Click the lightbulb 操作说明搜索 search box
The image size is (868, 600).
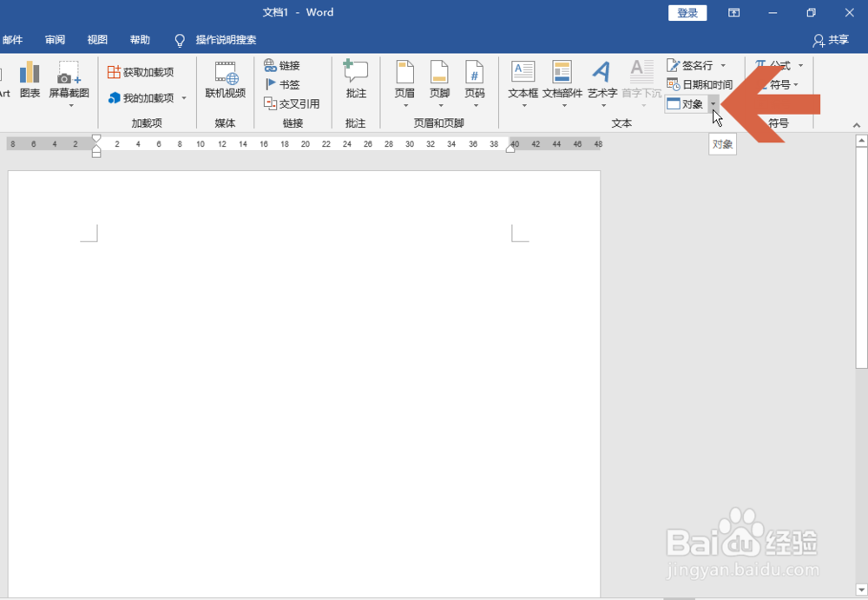215,40
